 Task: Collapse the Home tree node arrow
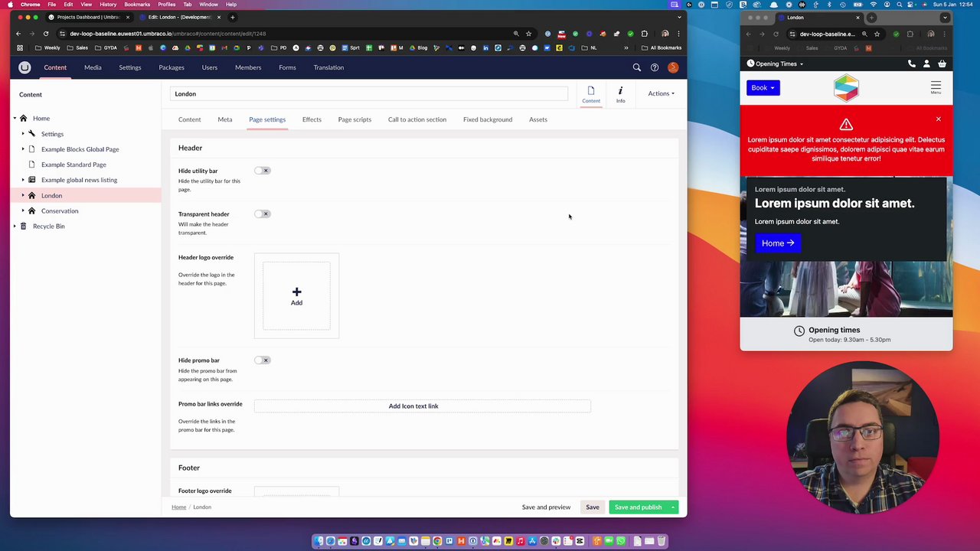point(15,119)
